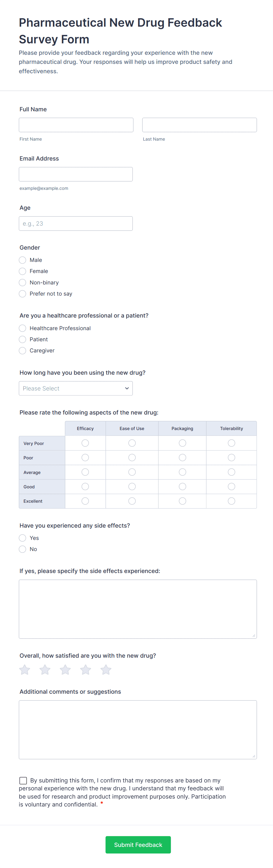The image size is (273, 868).
Task: Rate Ease of Use as Good
Action: point(132,487)
